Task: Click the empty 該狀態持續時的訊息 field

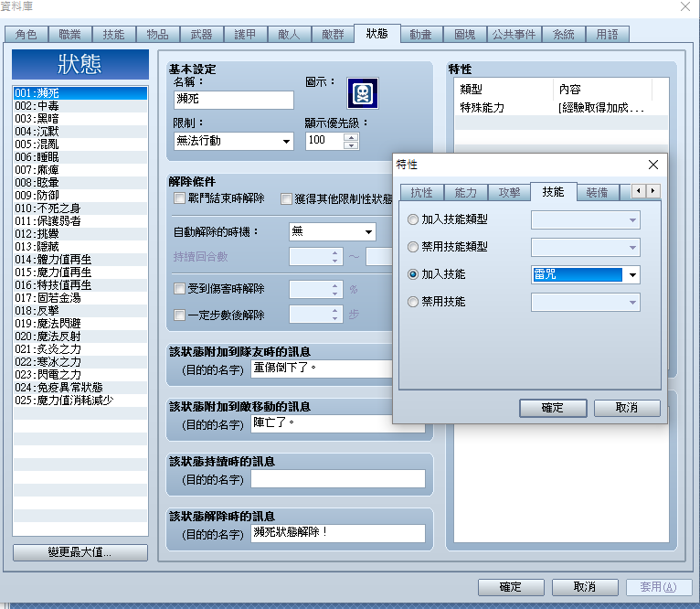Action: pos(338,479)
